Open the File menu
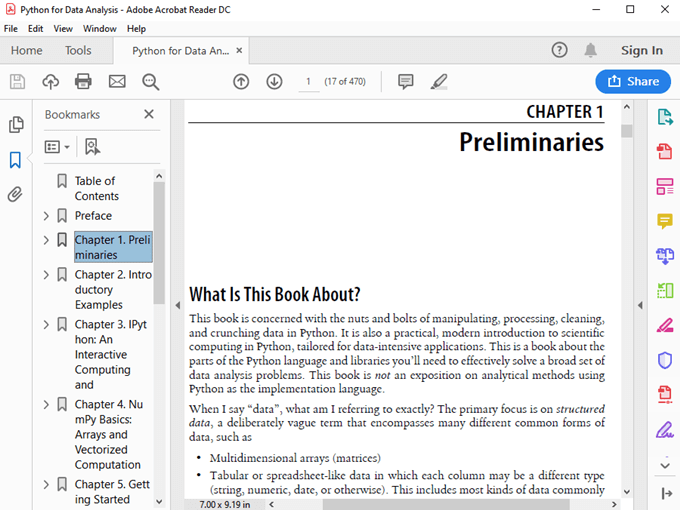 point(11,29)
